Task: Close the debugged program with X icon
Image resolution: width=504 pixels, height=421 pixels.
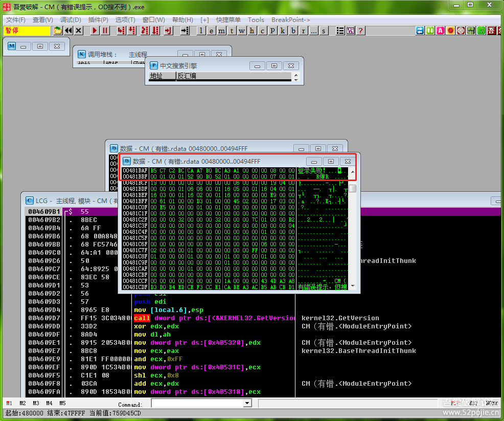Action: pyautogui.click(x=78, y=31)
